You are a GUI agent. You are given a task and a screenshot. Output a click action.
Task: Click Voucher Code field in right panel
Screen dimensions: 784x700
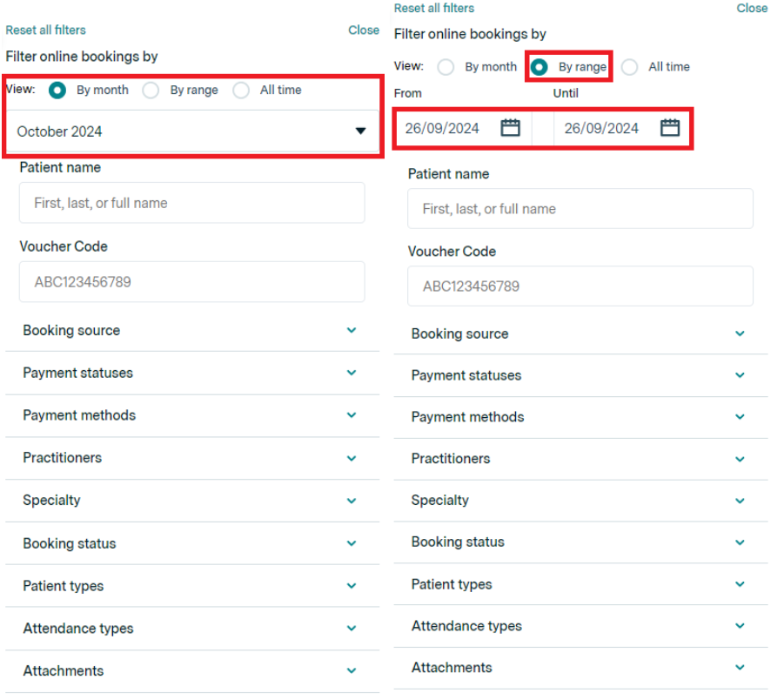pyautogui.click(x=580, y=286)
